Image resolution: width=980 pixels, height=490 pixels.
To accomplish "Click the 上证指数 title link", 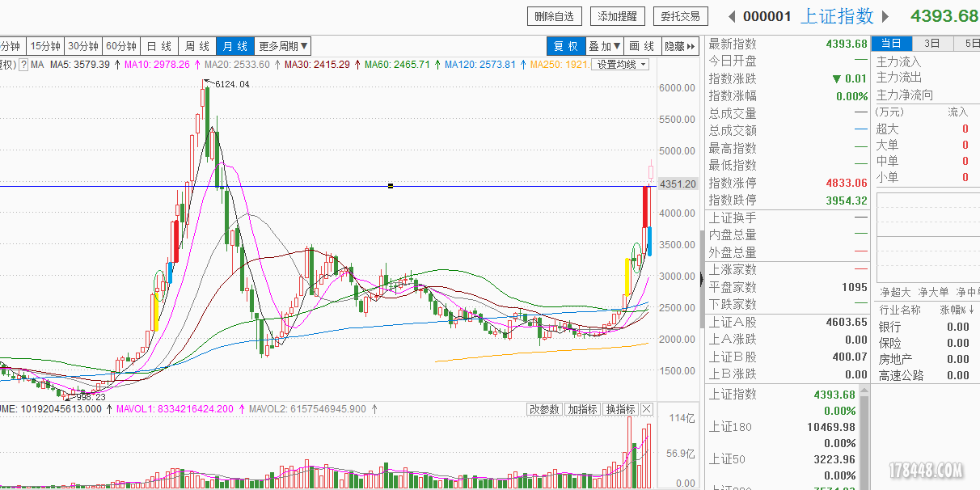I will click(x=837, y=16).
